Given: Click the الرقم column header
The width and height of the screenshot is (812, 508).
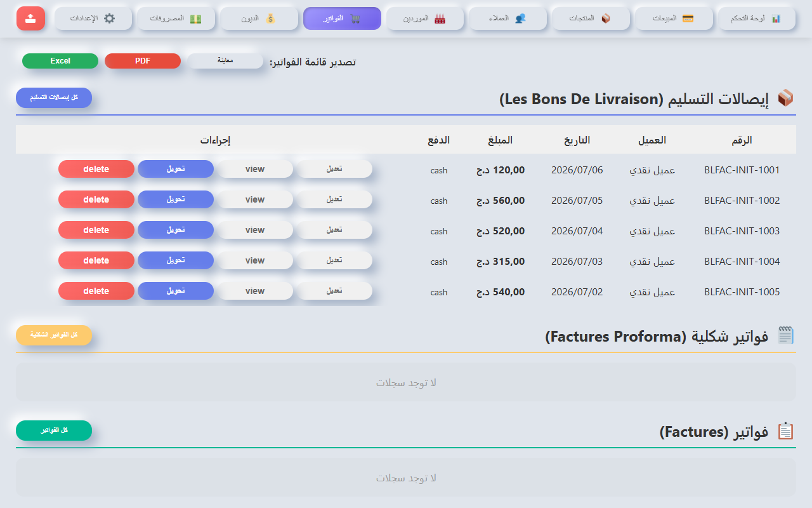Looking at the screenshot, I should point(742,140).
